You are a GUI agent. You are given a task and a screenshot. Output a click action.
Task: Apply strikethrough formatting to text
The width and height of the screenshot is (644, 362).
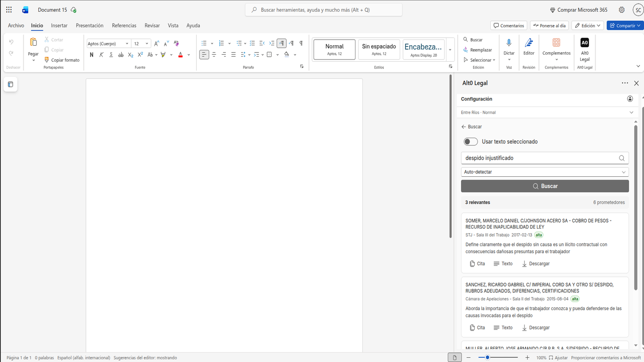tap(120, 54)
